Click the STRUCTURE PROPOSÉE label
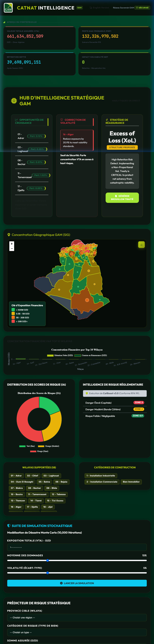This screenshot has height=644, width=154. click(x=122, y=147)
